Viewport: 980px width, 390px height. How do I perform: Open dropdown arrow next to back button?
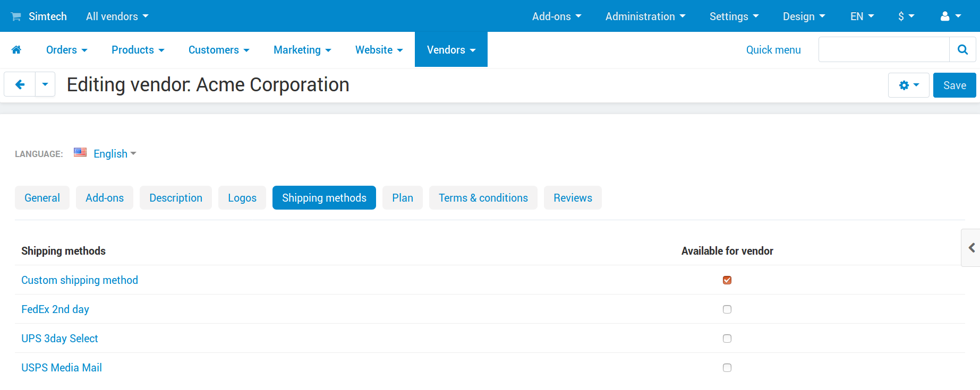tap(45, 84)
